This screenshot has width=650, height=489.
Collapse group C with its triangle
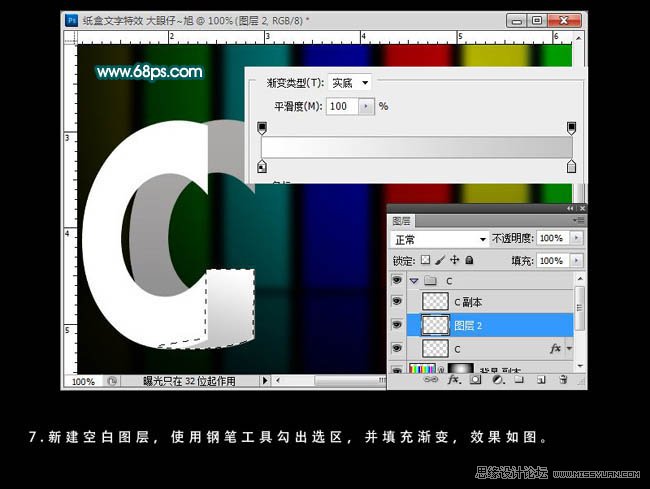pyautogui.click(x=414, y=281)
